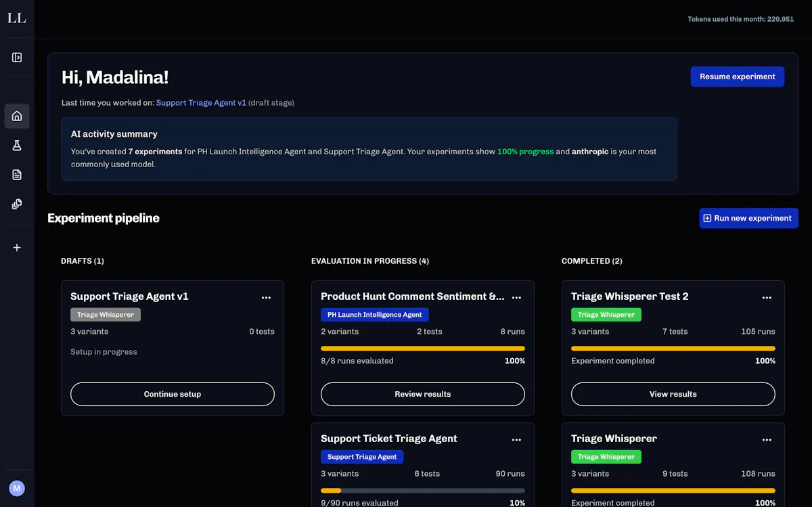Image resolution: width=812 pixels, height=507 pixels.
Task: Open options menu for Support Triage Agent v1
Action: [266, 297]
